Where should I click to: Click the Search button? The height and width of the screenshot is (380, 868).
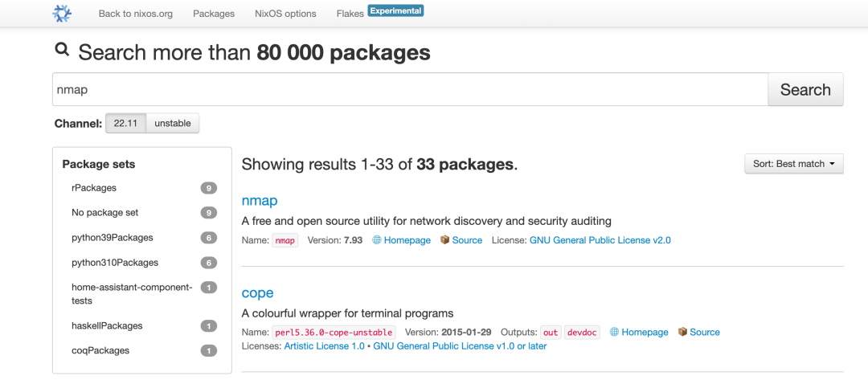pos(805,90)
